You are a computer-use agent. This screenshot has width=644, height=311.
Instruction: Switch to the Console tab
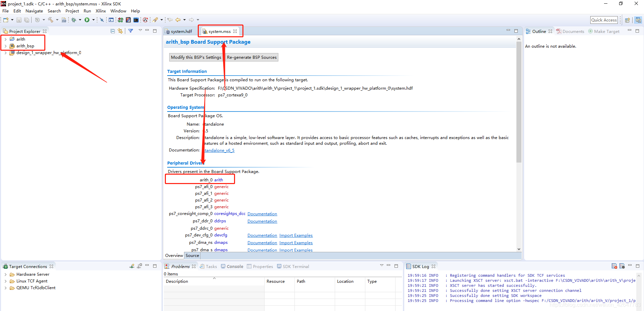232,266
